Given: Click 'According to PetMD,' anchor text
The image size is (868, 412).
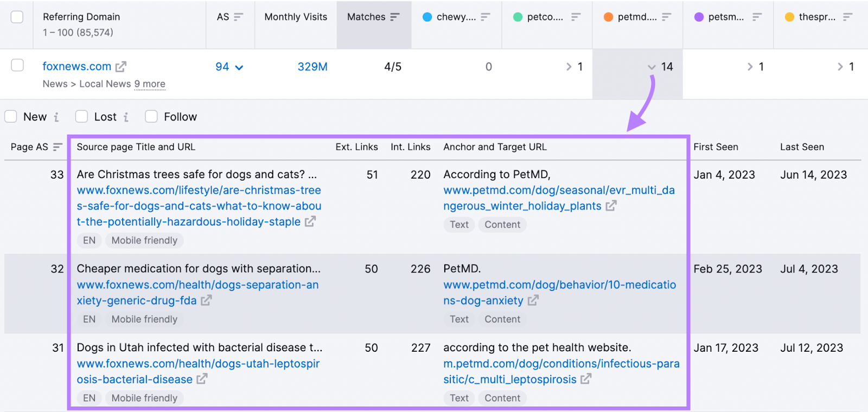Looking at the screenshot, I should coord(497,174).
